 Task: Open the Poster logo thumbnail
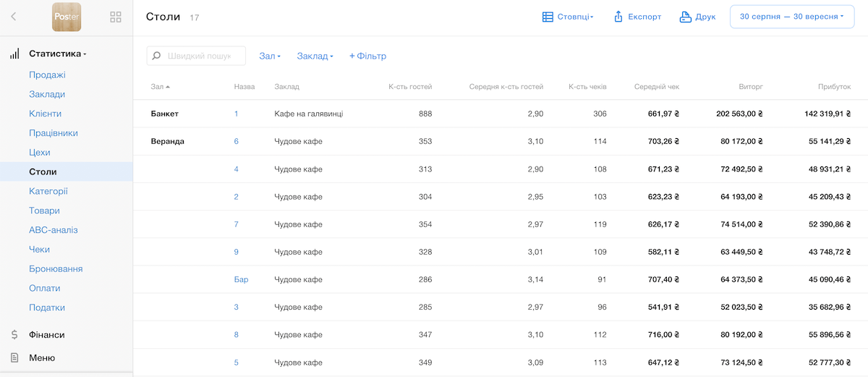coord(67,17)
